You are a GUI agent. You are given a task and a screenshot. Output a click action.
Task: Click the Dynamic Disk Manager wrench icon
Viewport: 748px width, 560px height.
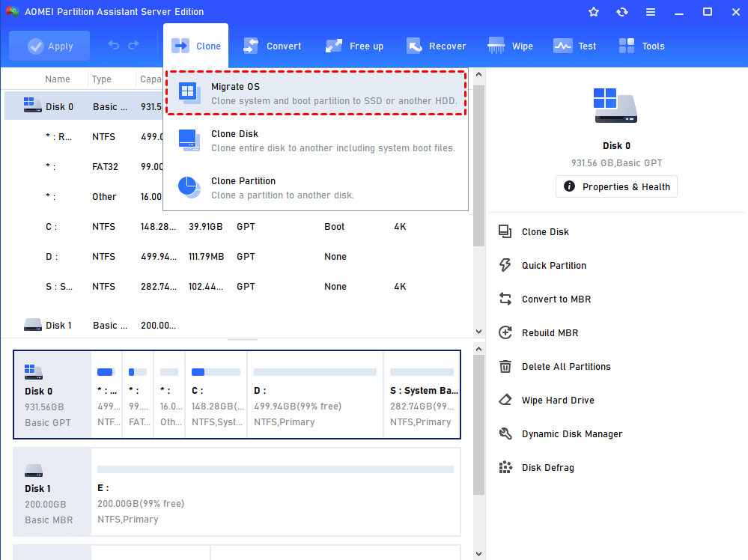pyautogui.click(x=505, y=433)
